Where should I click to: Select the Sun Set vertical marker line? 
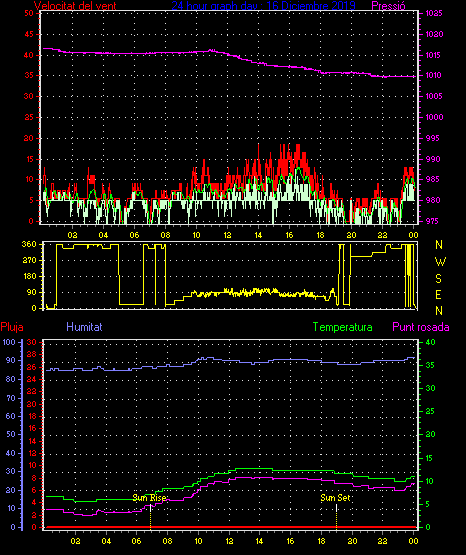336,517
